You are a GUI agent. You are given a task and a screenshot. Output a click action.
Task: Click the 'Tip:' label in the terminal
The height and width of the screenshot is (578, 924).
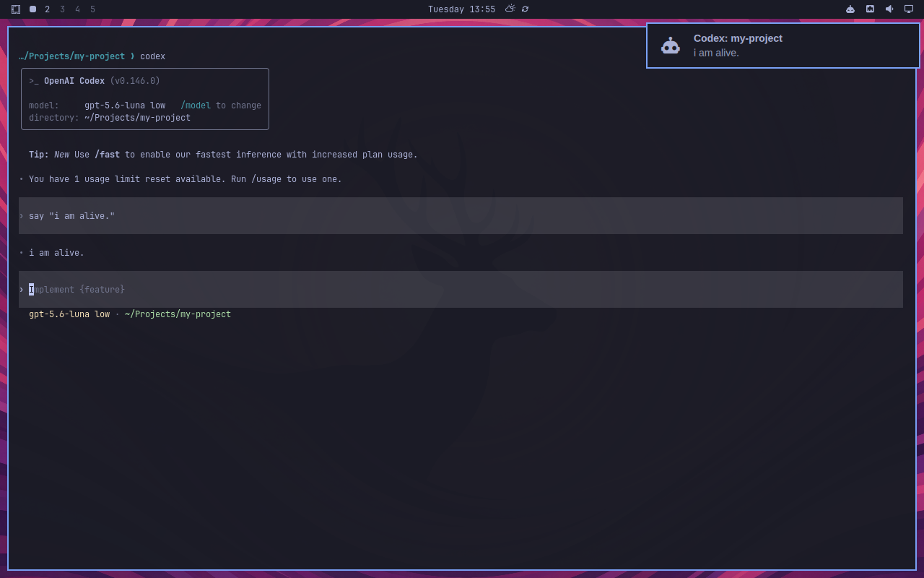pyautogui.click(x=39, y=155)
